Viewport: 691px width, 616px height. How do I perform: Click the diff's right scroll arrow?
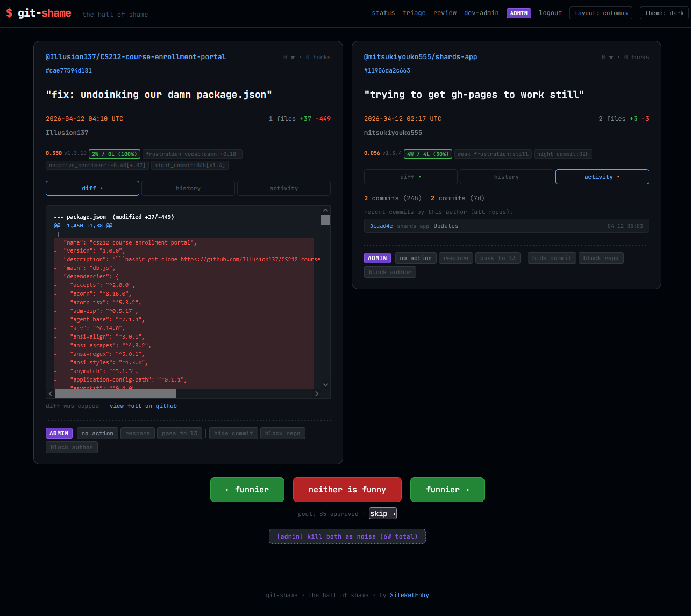(317, 393)
